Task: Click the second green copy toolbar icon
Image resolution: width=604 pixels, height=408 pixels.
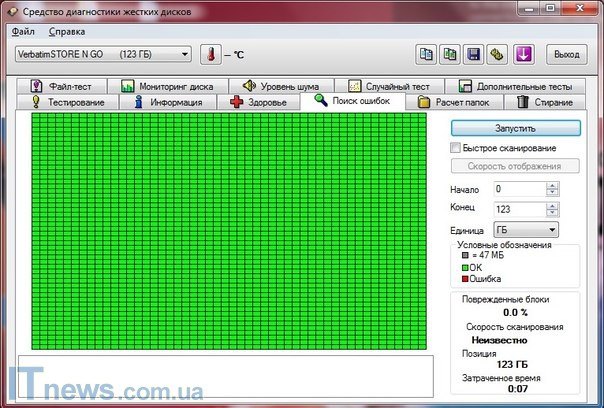Action: pyautogui.click(x=450, y=54)
